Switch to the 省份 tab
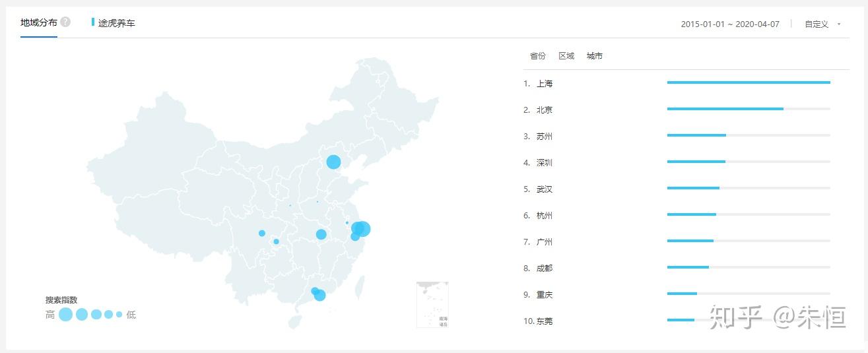Screen dimensions: 868x353 [x=538, y=56]
